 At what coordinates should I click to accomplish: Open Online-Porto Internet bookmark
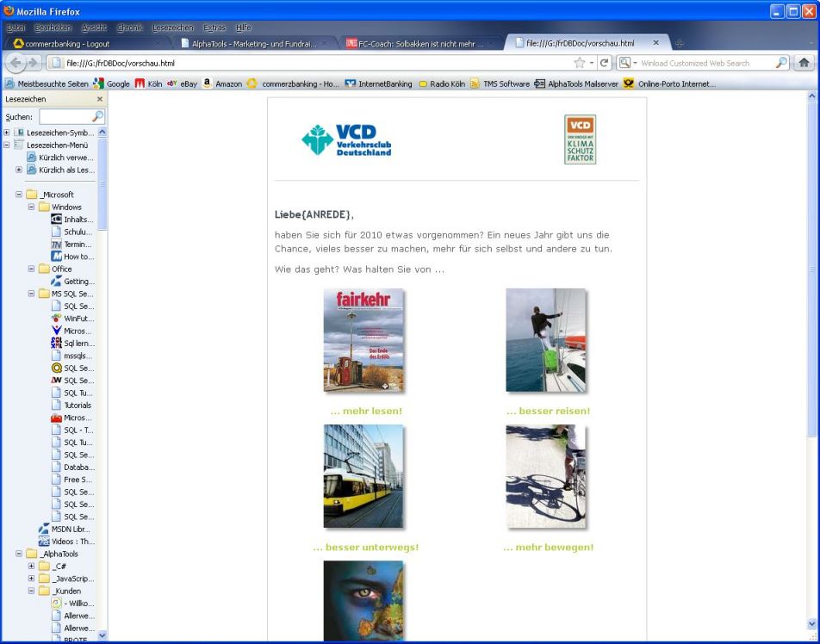coord(670,84)
